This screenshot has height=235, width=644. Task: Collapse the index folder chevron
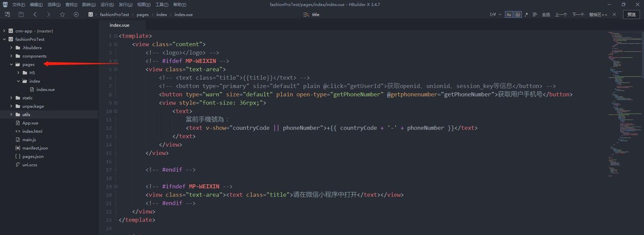[18, 81]
